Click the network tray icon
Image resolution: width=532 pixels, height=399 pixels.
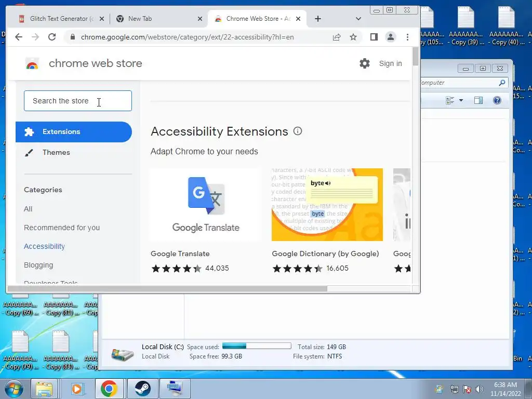click(454, 389)
